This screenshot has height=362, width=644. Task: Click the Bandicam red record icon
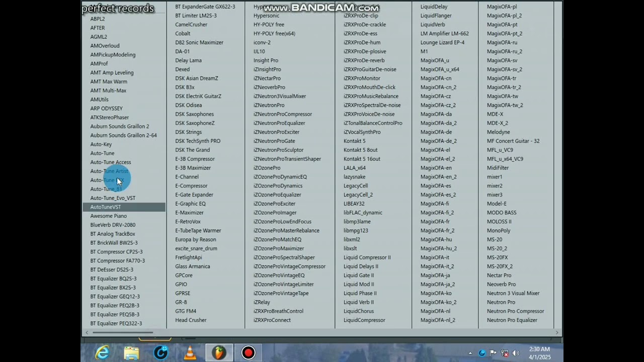pyautogui.click(x=248, y=353)
